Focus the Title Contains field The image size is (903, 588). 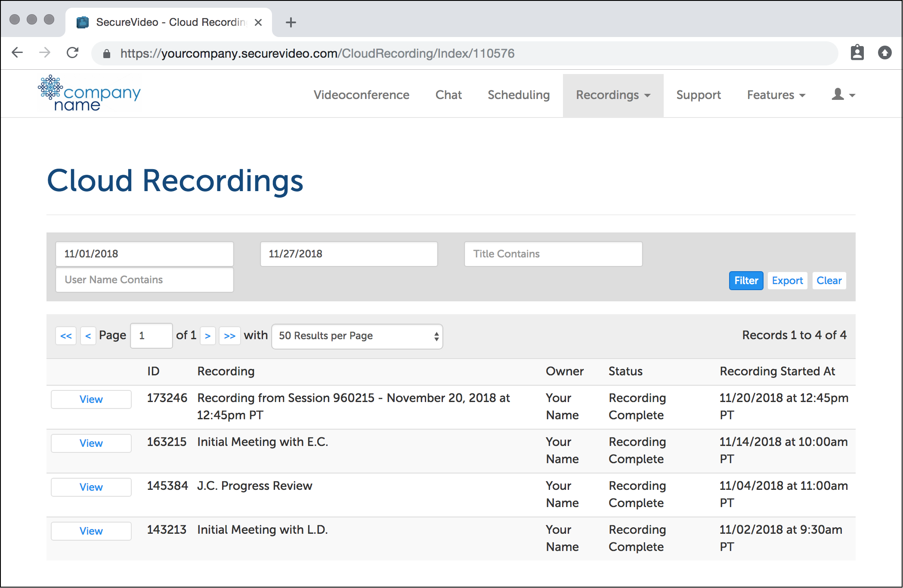[x=554, y=254]
